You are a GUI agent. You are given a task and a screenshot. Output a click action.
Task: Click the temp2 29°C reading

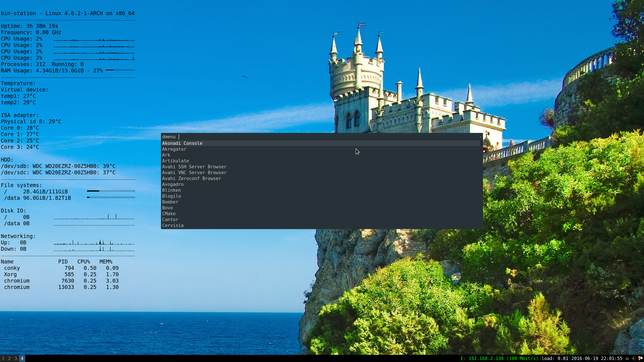[18, 102]
